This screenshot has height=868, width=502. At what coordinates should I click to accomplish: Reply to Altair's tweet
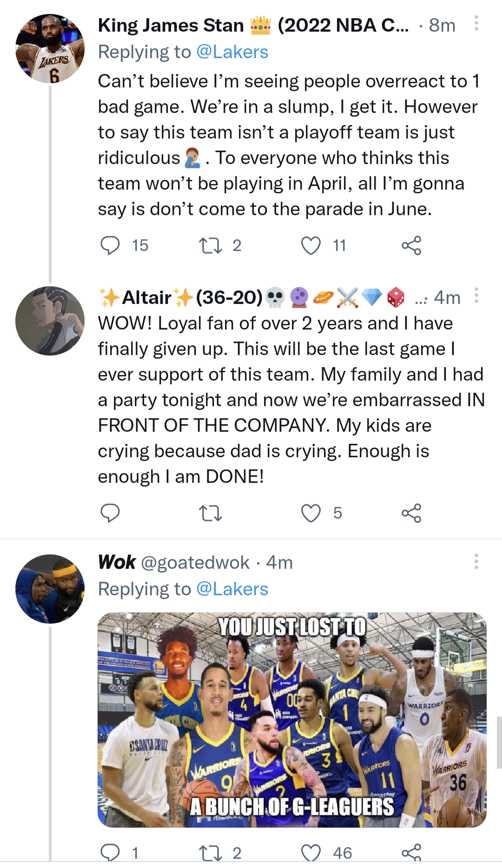pyautogui.click(x=110, y=513)
